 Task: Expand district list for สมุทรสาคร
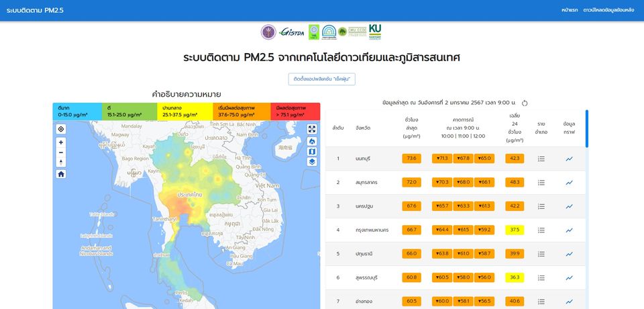click(541, 183)
